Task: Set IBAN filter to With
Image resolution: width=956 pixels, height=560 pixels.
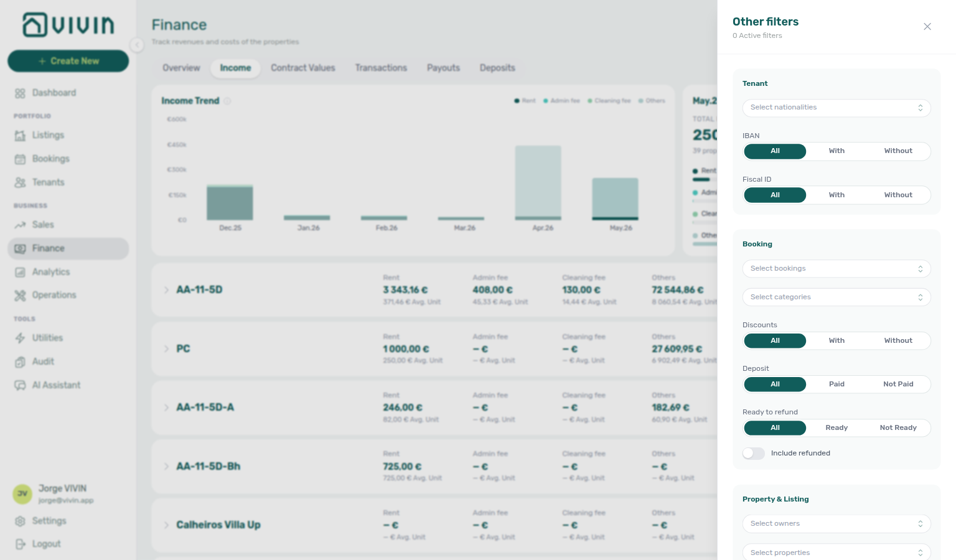Action: pos(836,151)
